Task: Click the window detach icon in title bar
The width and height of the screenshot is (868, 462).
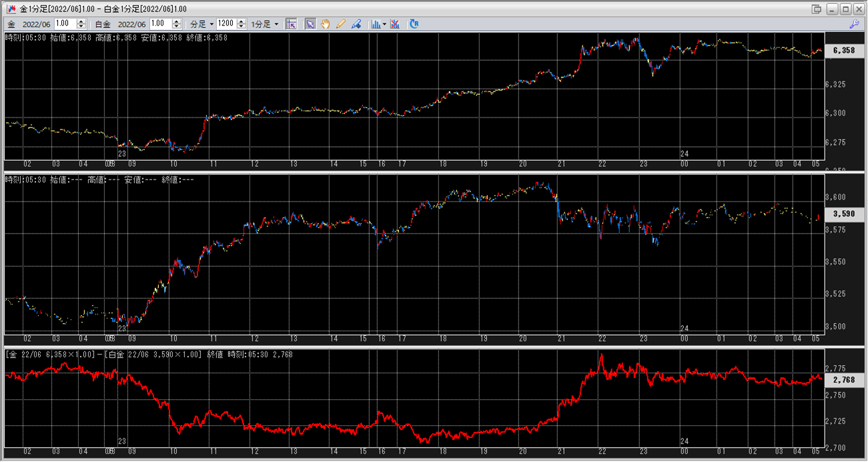Action: pyautogui.click(x=817, y=9)
